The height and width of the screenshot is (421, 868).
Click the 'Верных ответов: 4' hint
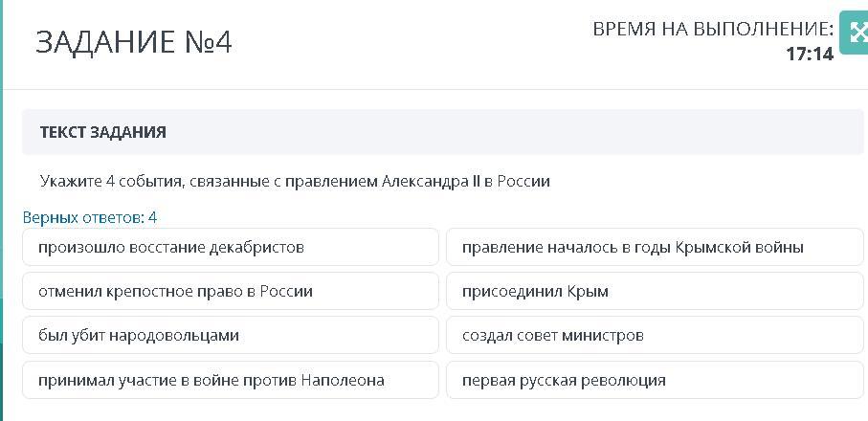[90, 218]
